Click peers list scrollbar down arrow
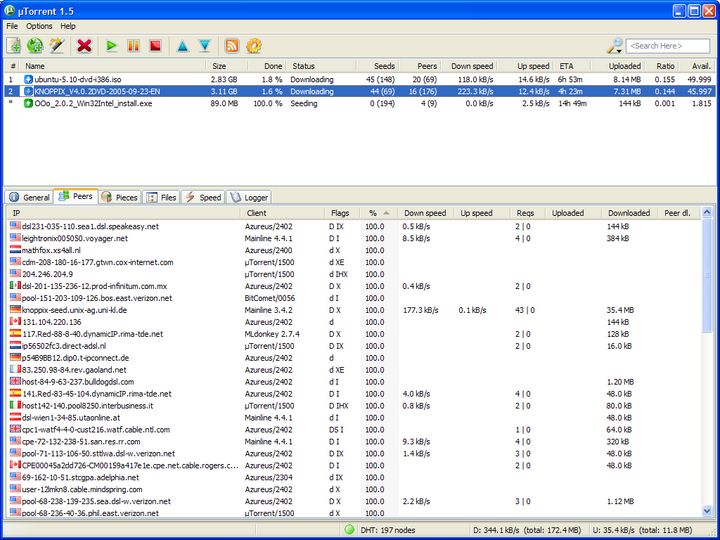The image size is (720, 540). pos(707,510)
